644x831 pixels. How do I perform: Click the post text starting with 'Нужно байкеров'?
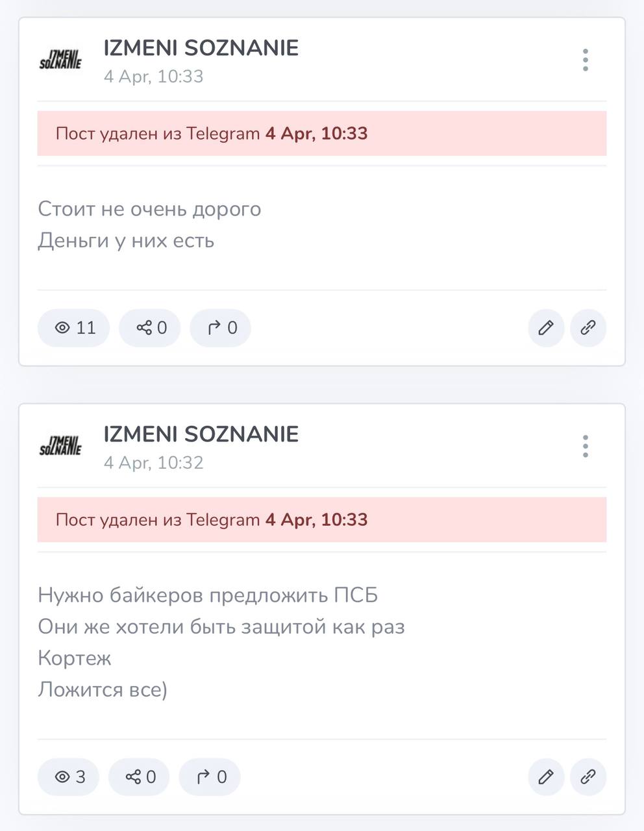(x=208, y=595)
